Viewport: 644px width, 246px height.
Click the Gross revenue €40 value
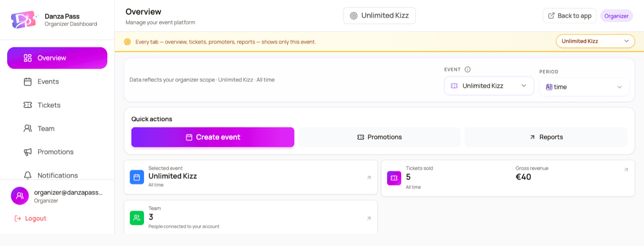pos(523,177)
